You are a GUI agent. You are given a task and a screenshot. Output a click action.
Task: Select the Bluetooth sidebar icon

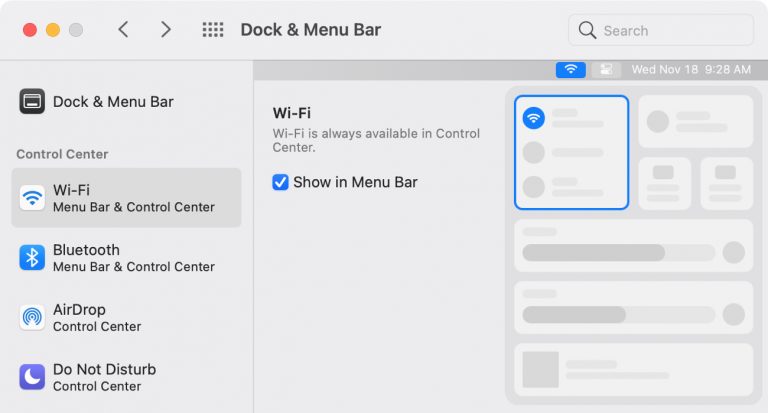click(x=32, y=258)
